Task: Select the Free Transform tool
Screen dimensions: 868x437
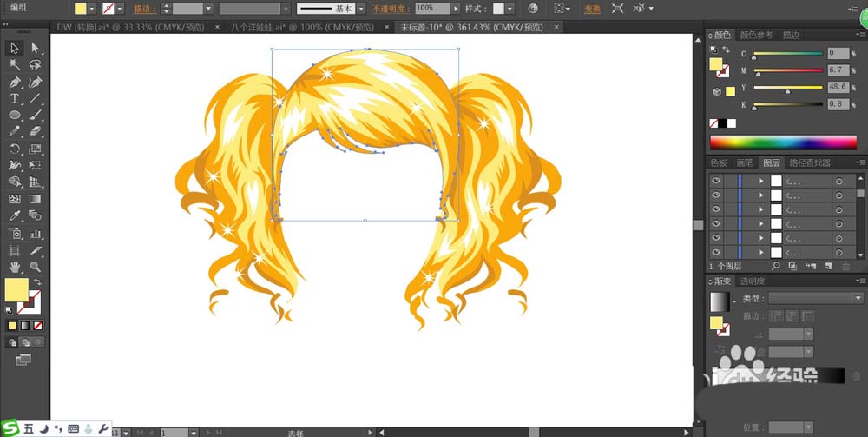Action: [36, 165]
